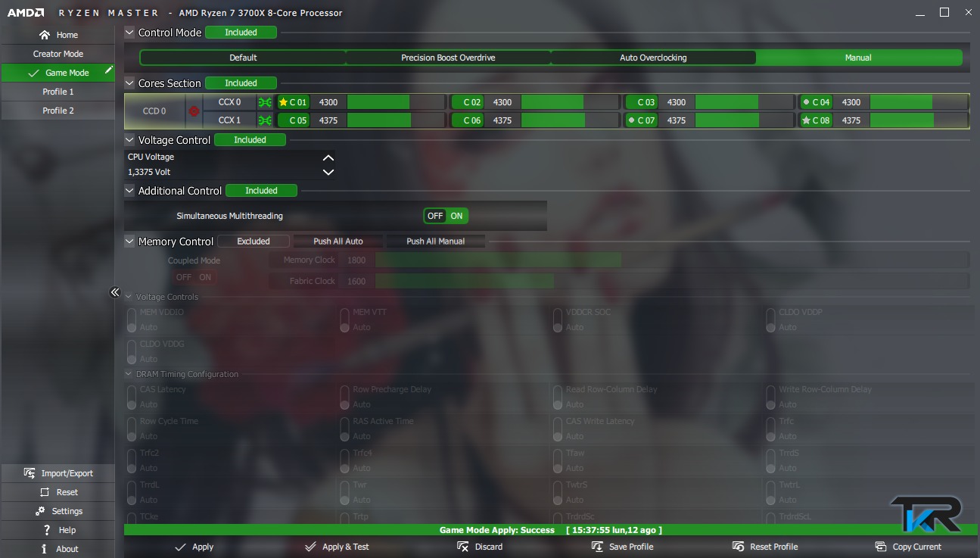This screenshot has height=558, width=980.
Task: Collapse the Control Mode section
Action: click(x=129, y=33)
